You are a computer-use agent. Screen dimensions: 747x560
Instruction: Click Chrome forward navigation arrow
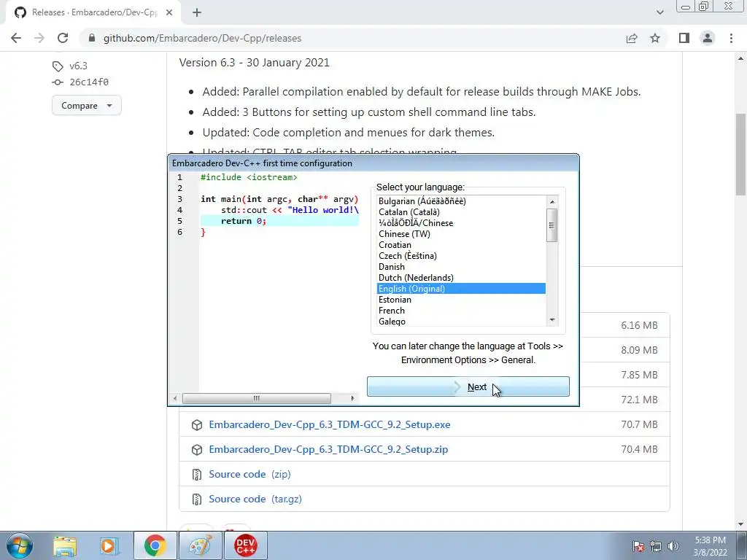click(39, 38)
